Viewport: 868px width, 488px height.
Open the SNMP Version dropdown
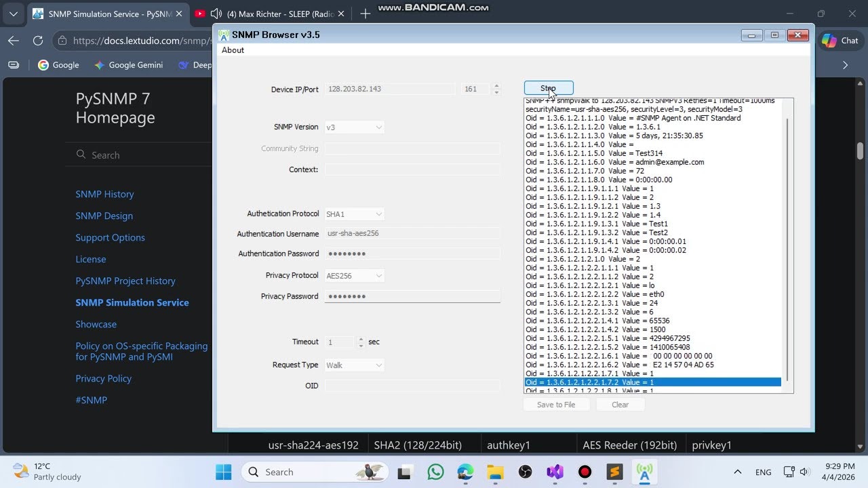[354, 127]
